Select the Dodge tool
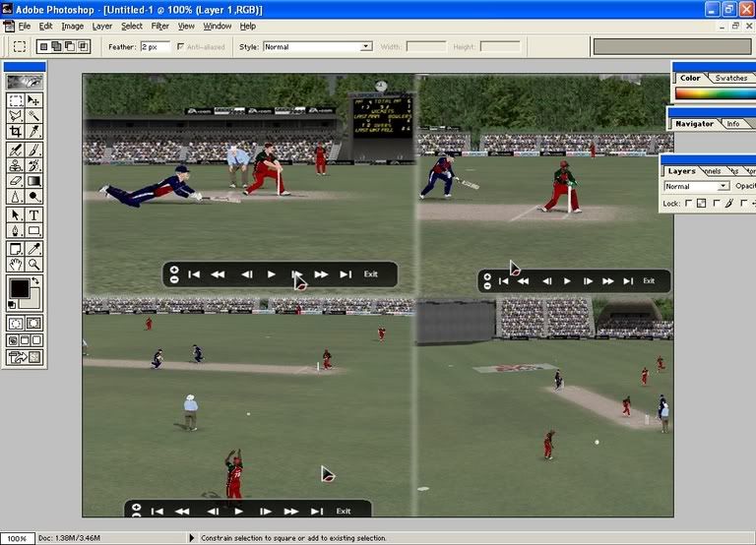This screenshot has width=756, height=545. pyautogui.click(x=33, y=196)
